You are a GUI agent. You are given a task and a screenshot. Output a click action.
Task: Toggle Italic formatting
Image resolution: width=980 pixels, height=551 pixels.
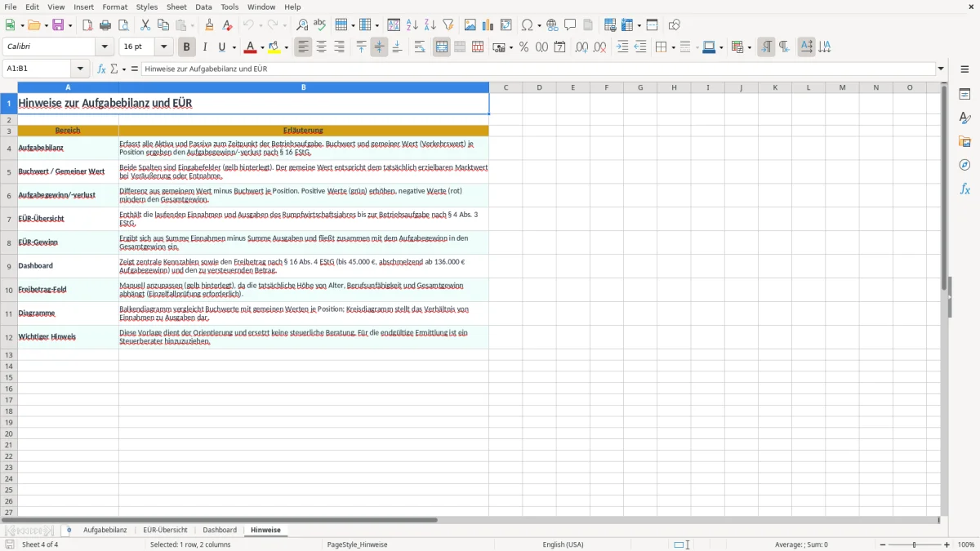click(x=205, y=47)
